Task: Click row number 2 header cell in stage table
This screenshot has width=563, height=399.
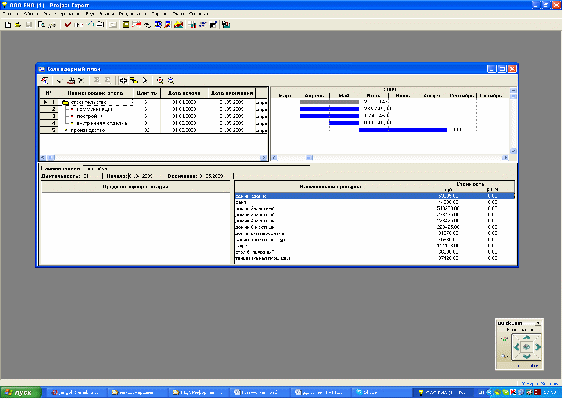Action: (48, 109)
